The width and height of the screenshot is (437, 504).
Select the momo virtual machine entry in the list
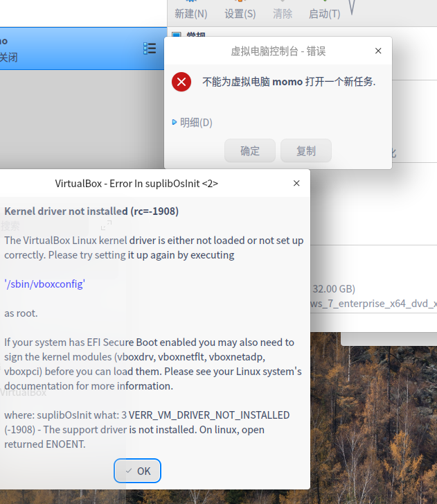pyautogui.click(x=82, y=49)
